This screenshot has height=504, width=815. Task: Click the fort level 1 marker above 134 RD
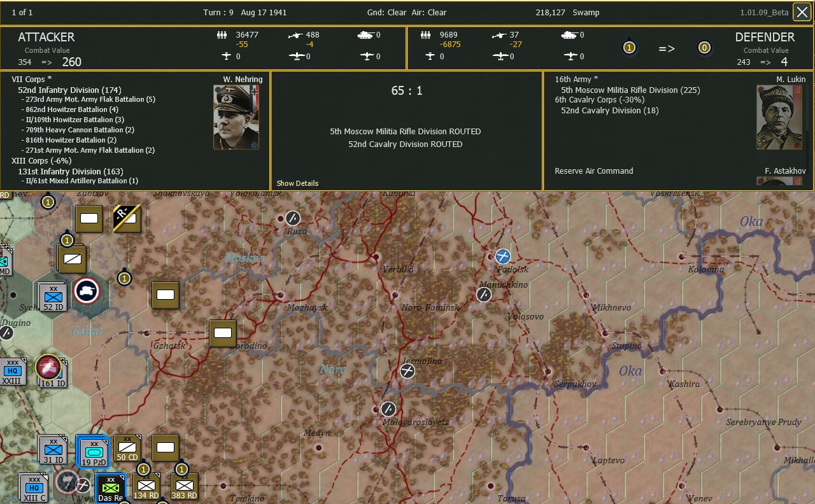pyautogui.click(x=143, y=470)
